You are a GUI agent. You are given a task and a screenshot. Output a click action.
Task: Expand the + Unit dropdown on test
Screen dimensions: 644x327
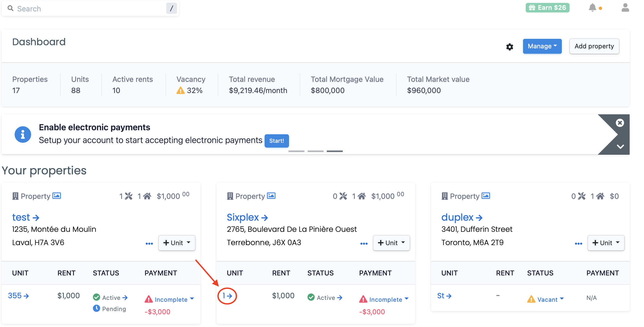[x=177, y=243]
